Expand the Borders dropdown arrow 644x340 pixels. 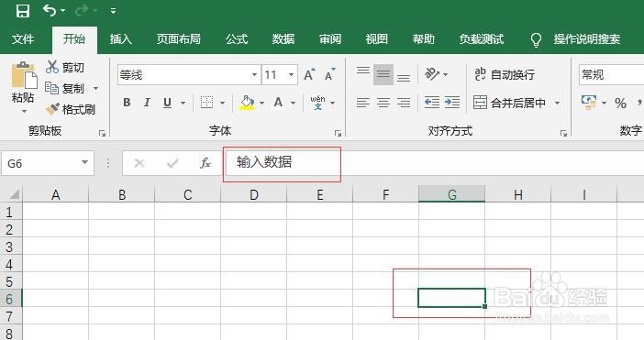(222, 103)
